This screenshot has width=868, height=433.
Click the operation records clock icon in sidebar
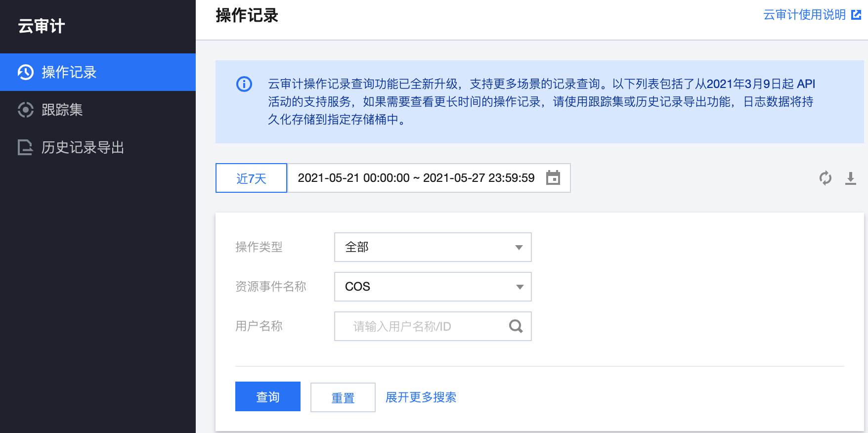tap(25, 72)
